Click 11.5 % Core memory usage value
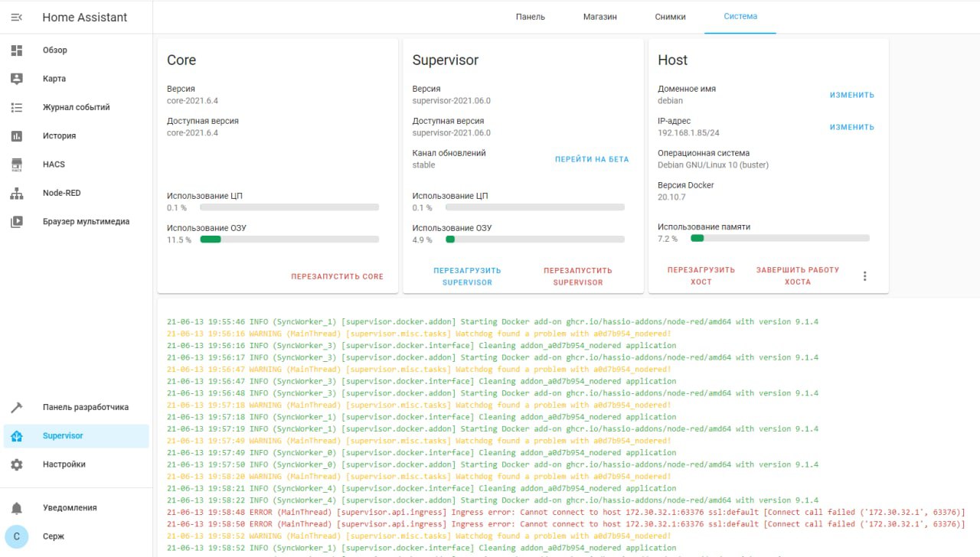 [x=179, y=240]
